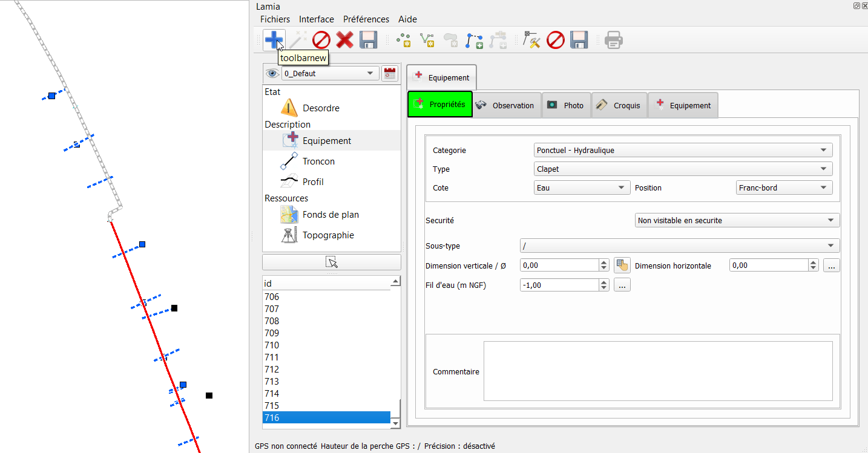Click the id list scrollbar down arrow
This screenshot has height=453, width=868.
(x=396, y=423)
